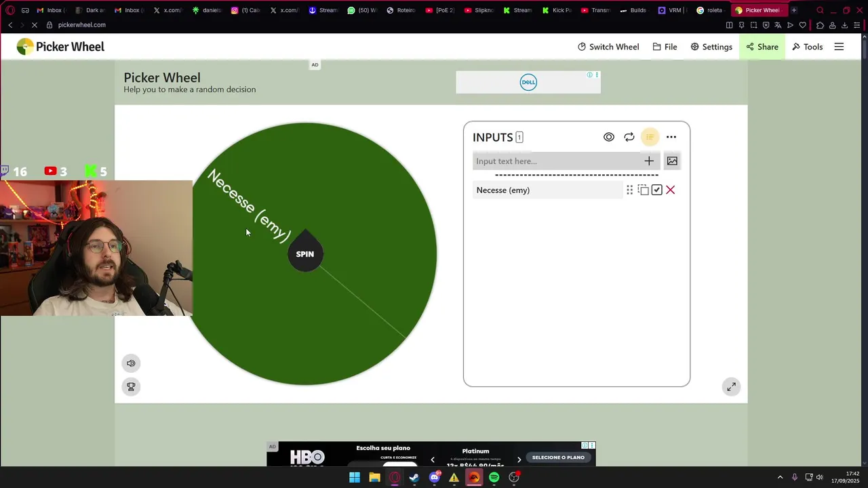Open the Dell ad info icon
Image resolution: width=868 pixels, height=488 pixels.
[590, 75]
